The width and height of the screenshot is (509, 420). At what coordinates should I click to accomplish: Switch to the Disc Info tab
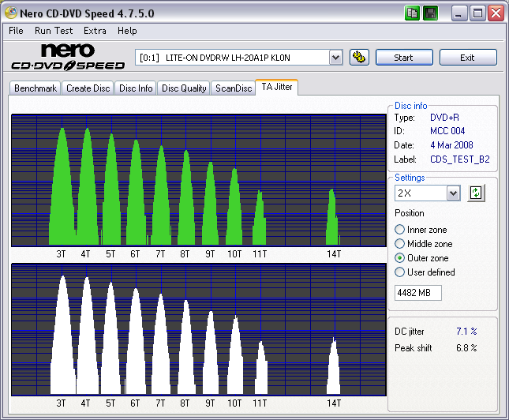[136, 88]
